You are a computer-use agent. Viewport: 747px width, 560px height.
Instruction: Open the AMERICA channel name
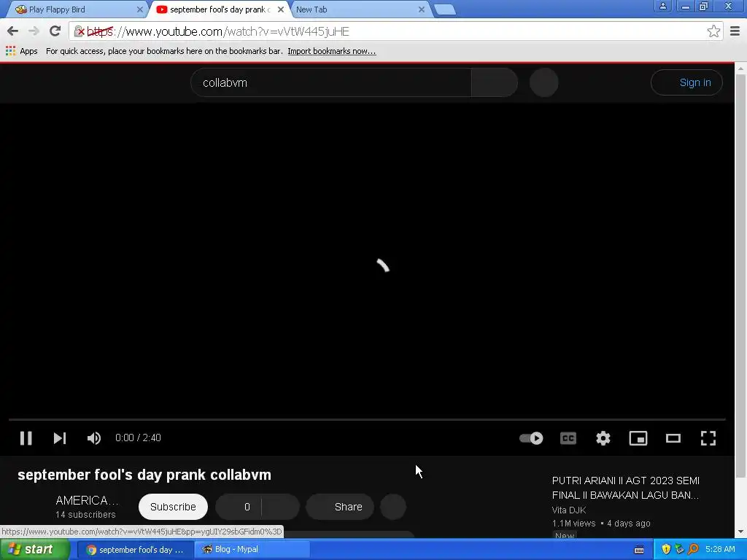(x=87, y=500)
